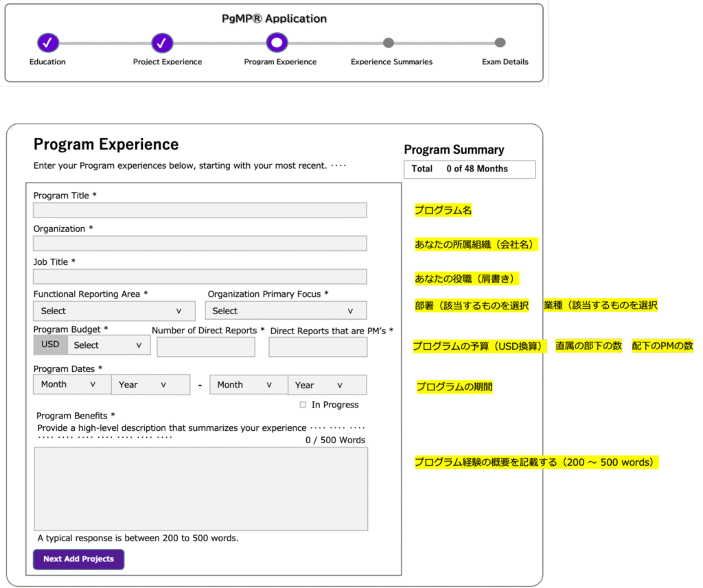The image size is (703, 588).
Task: Click inside the Program Benefits text area
Action: click(200, 489)
